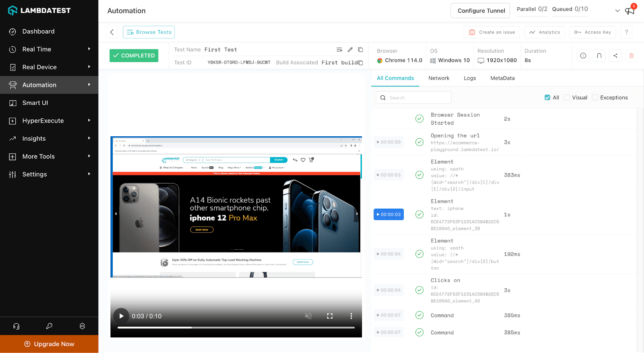Share the test session
644x353 pixels.
coord(615,55)
